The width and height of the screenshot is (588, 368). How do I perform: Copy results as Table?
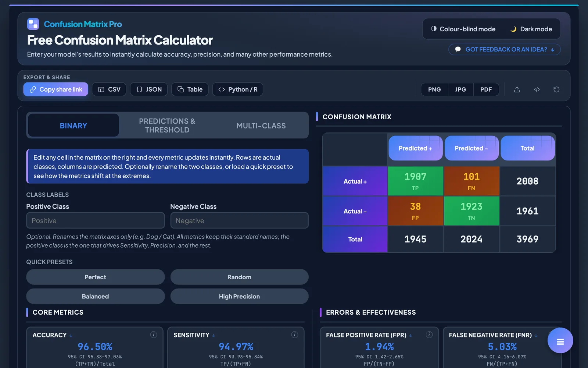[190, 89]
